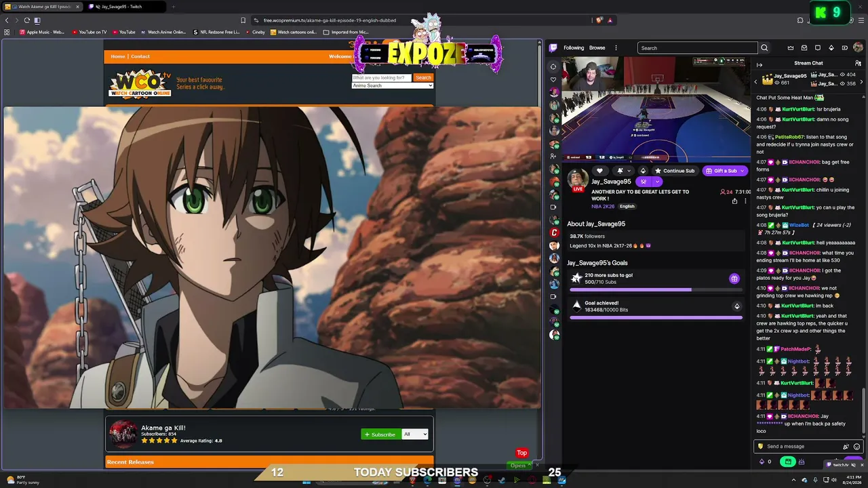The height and width of the screenshot is (488, 868).
Task: Open Twitch Prime loot crown icon
Action: coord(791,48)
